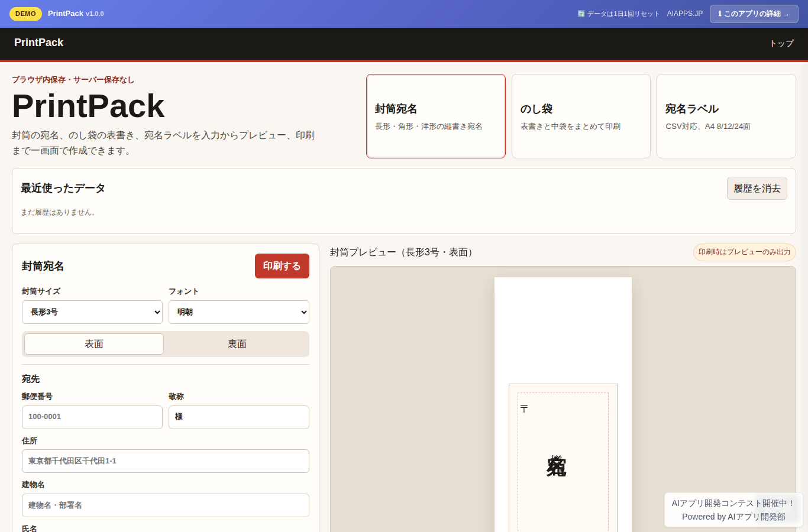Focus the 建物名 input field
Image resolution: width=808 pixels, height=532 pixels.
click(166, 505)
